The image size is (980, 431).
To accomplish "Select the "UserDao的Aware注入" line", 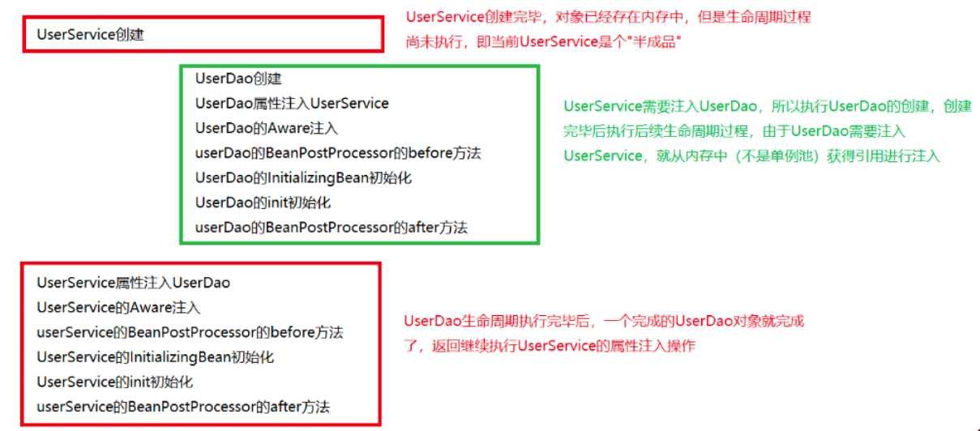I will click(x=267, y=128).
